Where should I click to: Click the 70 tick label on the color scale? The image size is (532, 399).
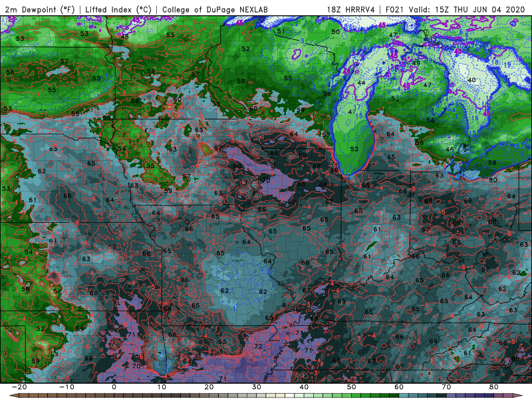[x=446, y=387]
